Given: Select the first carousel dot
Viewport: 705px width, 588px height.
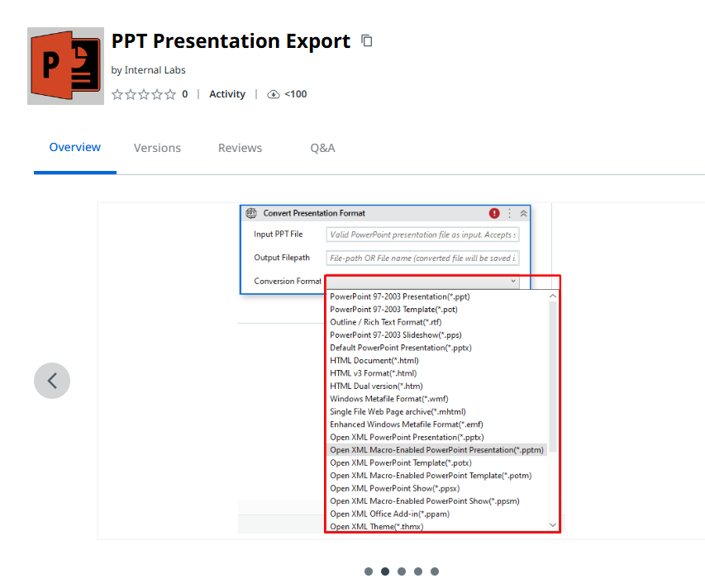Looking at the screenshot, I should 369,571.
